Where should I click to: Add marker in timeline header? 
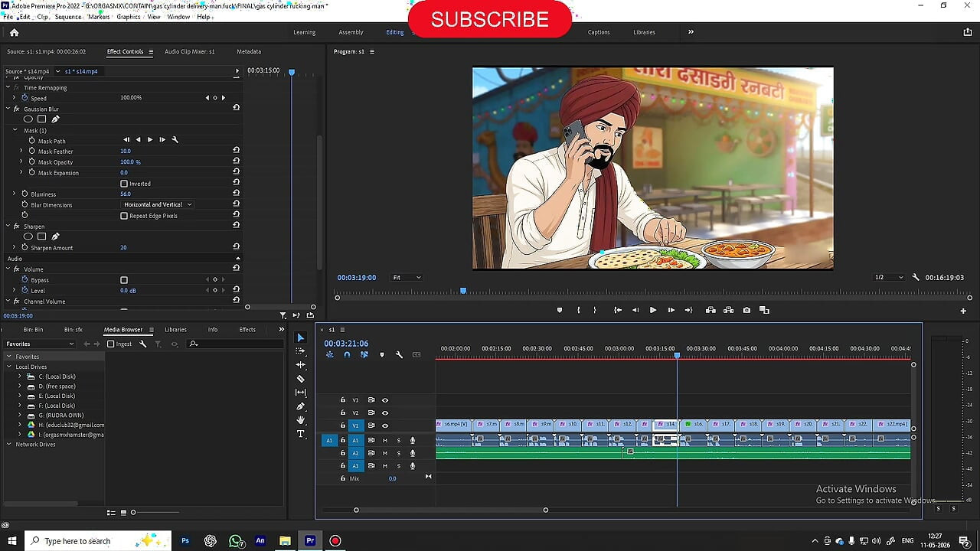pos(382,354)
